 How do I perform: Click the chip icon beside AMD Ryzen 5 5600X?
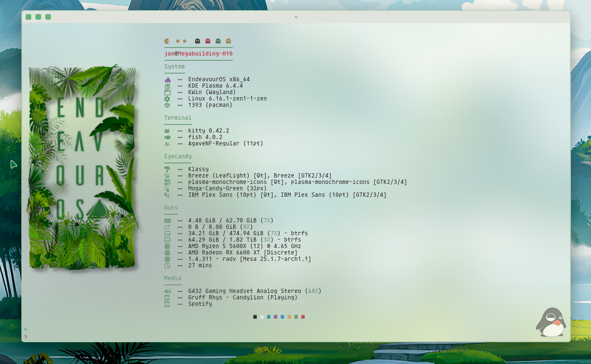pos(167,246)
